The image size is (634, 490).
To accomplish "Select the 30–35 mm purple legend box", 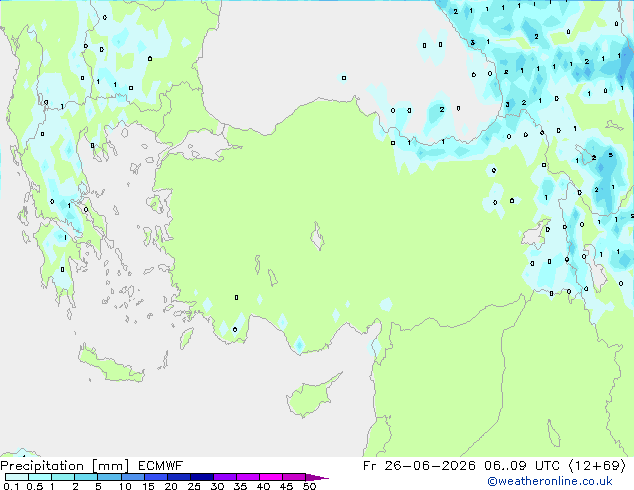I will click(x=225, y=477).
